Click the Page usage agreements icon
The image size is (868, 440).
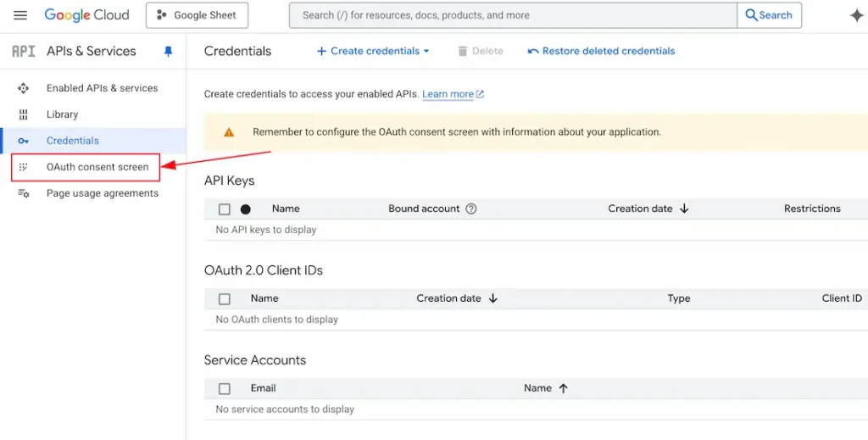24,193
